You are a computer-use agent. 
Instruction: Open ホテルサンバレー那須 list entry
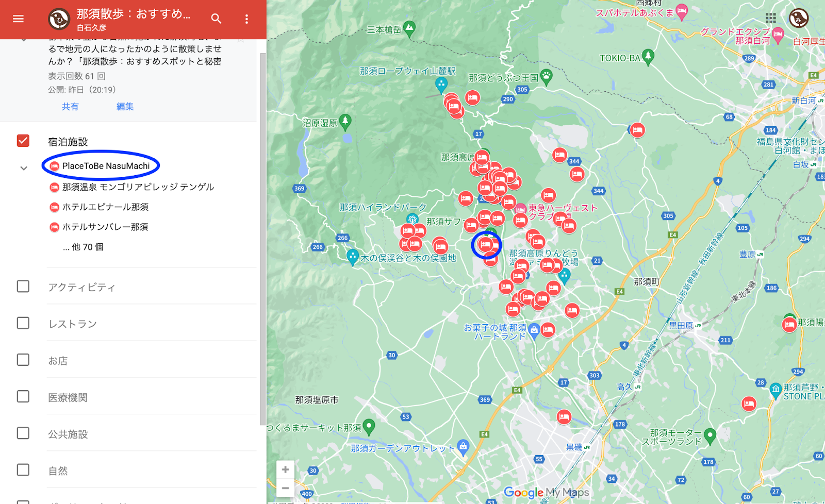tap(99, 227)
